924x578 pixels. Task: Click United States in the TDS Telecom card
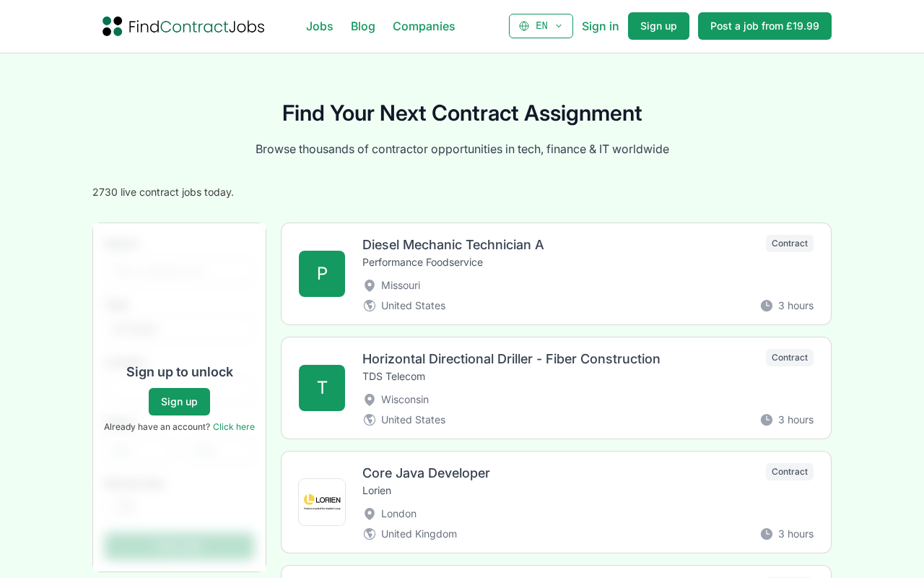pos(413,420)
